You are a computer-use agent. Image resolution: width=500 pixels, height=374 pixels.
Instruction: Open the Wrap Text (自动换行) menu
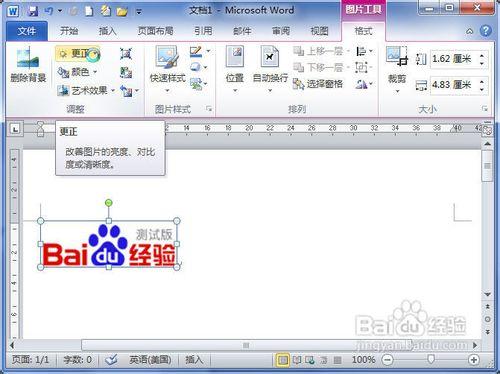click(270, 69)
